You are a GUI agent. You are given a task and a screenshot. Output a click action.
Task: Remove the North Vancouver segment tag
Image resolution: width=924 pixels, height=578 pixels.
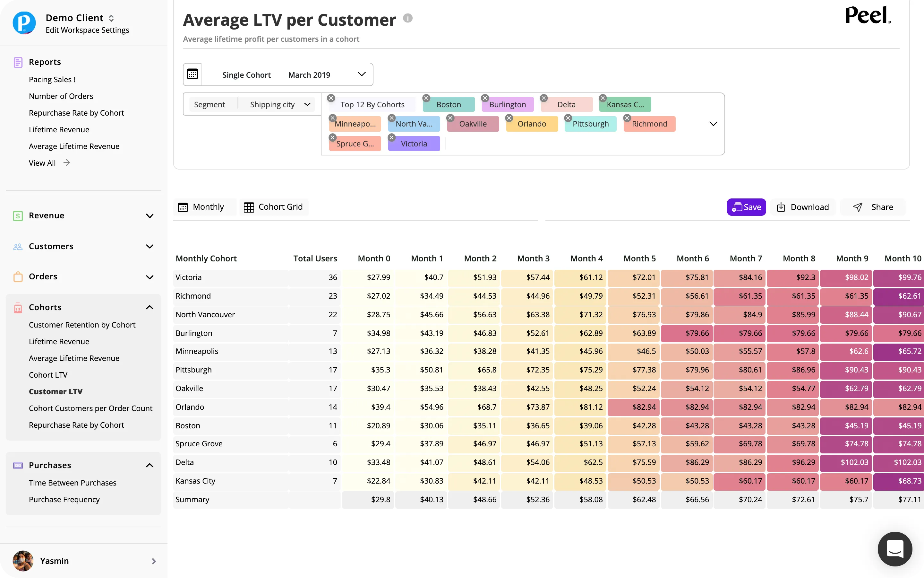click(391, 118)
